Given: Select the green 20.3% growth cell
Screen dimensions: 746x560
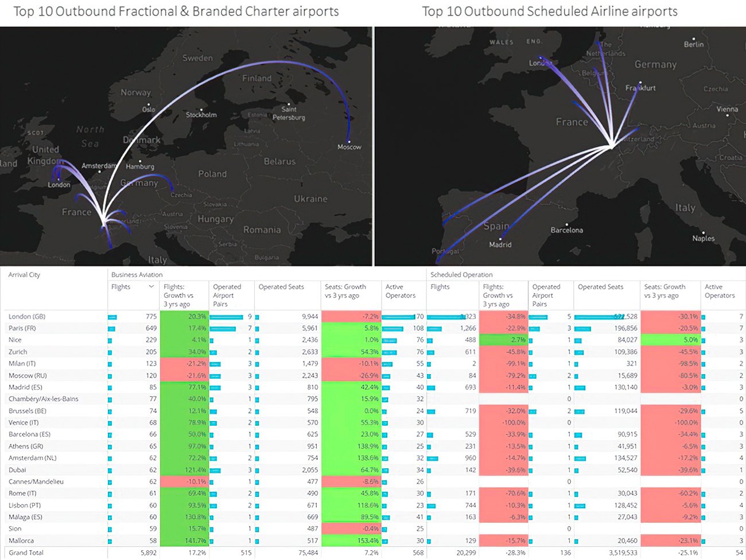Looking at the screenshot, I should [x=183, y=317].
